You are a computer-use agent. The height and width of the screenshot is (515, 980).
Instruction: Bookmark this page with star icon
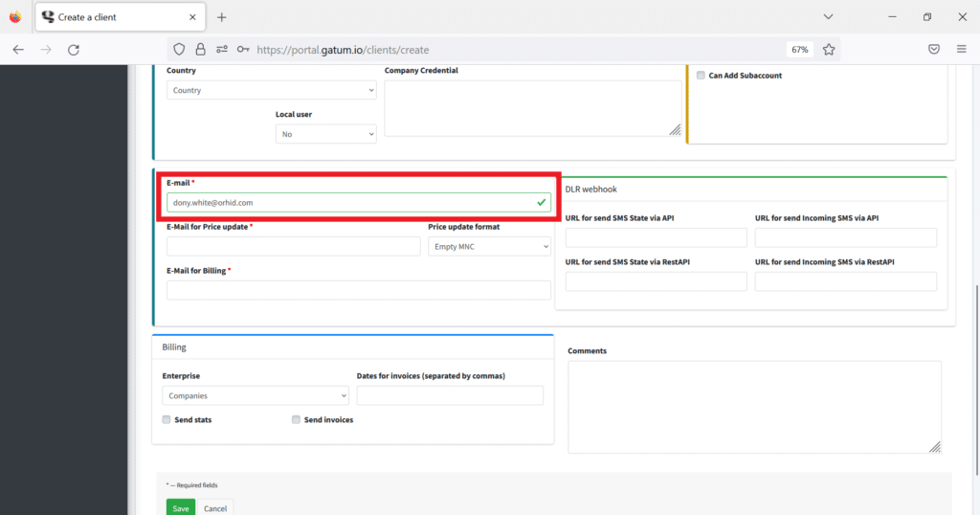tap(829, 50)
